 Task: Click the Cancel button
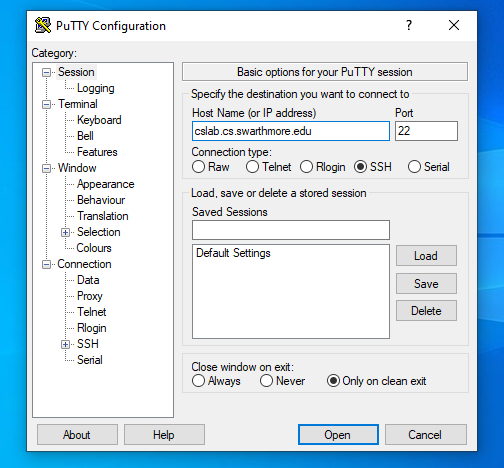click(x=425, y=435)
